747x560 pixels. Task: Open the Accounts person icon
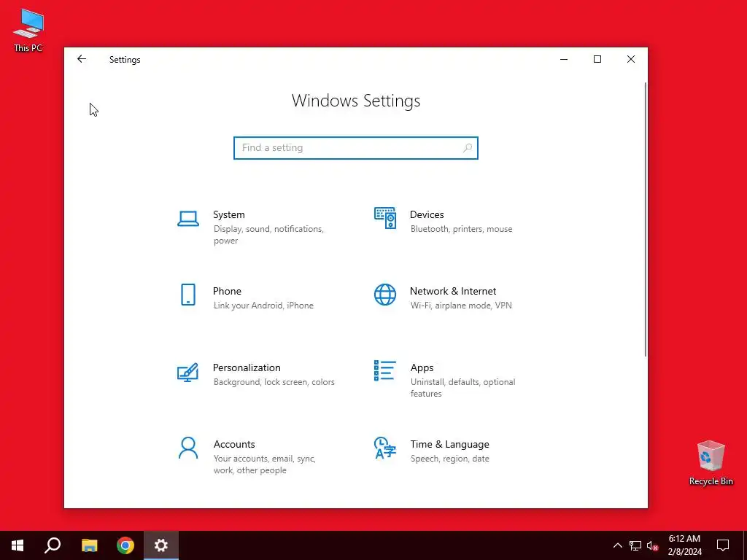pos(188,448)
